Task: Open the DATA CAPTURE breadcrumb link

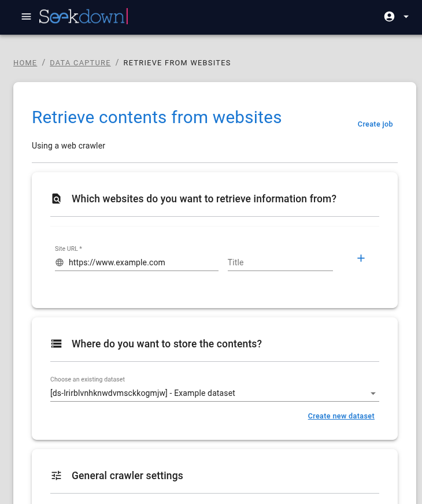Action: (x=80, y=62)
